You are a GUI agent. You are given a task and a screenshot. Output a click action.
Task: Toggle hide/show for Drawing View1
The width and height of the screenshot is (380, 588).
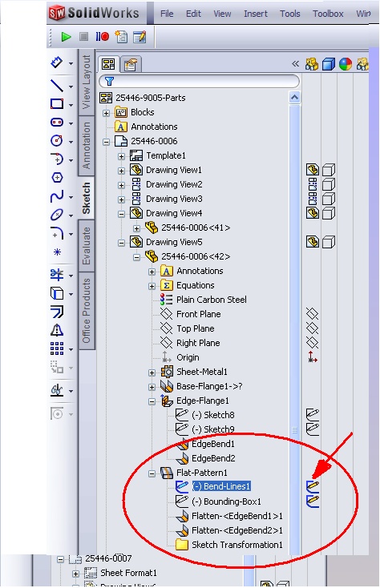point(312,170)
